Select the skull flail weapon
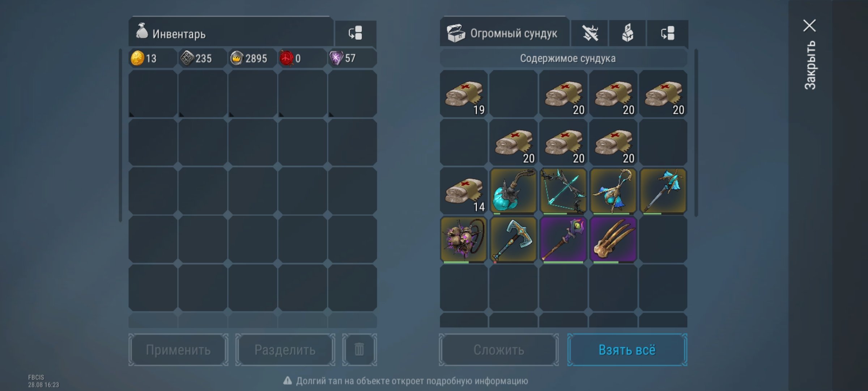 pyautogui.click(x=464, y=240)
